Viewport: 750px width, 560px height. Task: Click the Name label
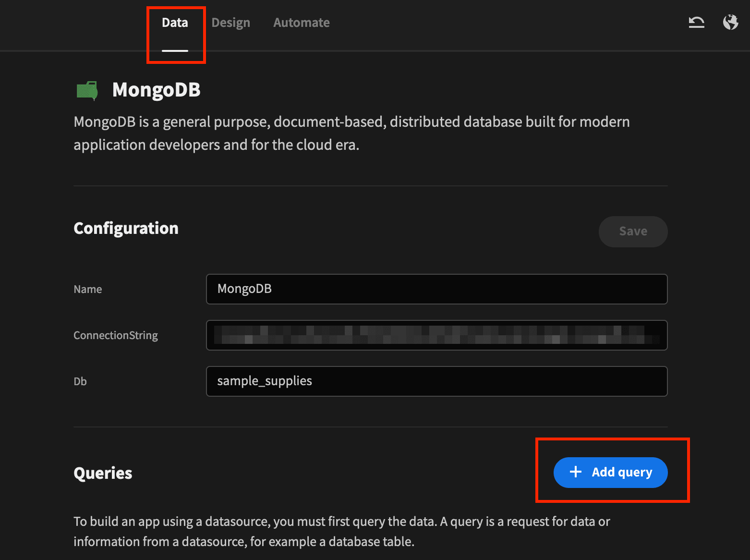[x=88, y=289]
